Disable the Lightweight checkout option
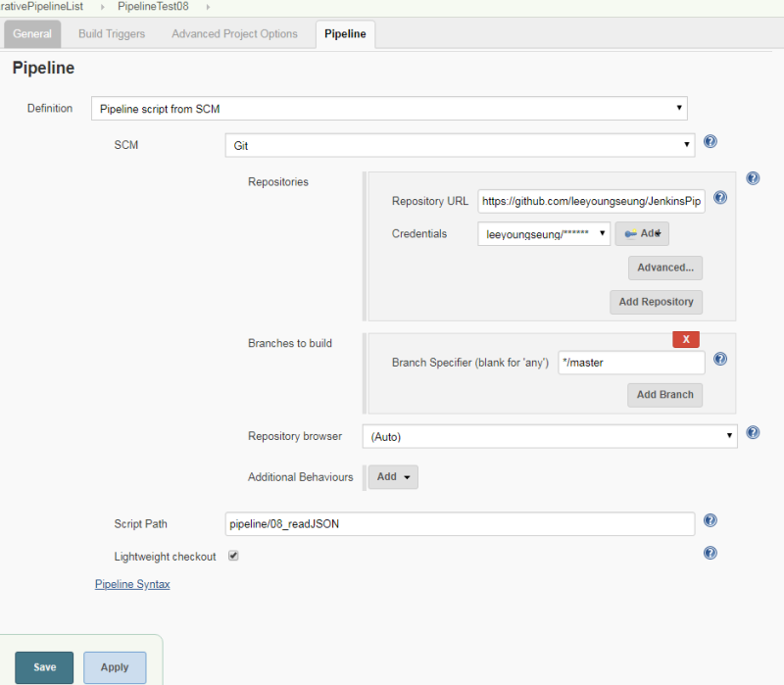 [231, 556]
